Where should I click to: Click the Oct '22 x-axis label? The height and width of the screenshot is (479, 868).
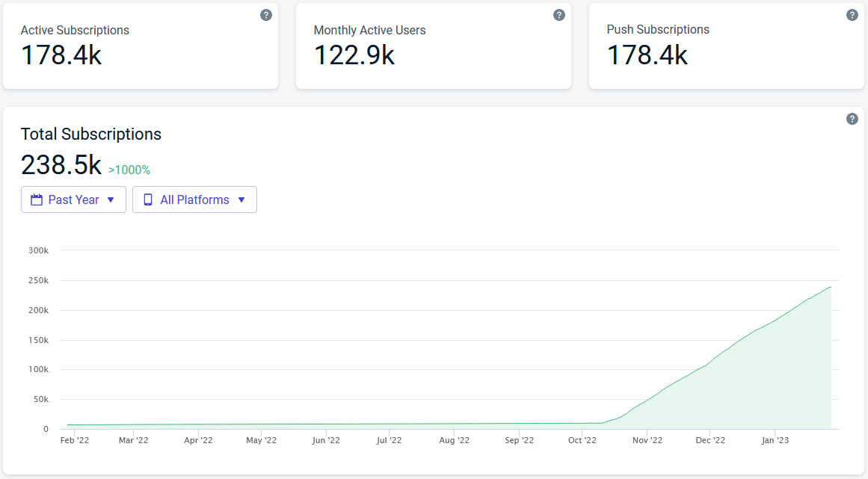pyautogui.click(x=582, y=440)
